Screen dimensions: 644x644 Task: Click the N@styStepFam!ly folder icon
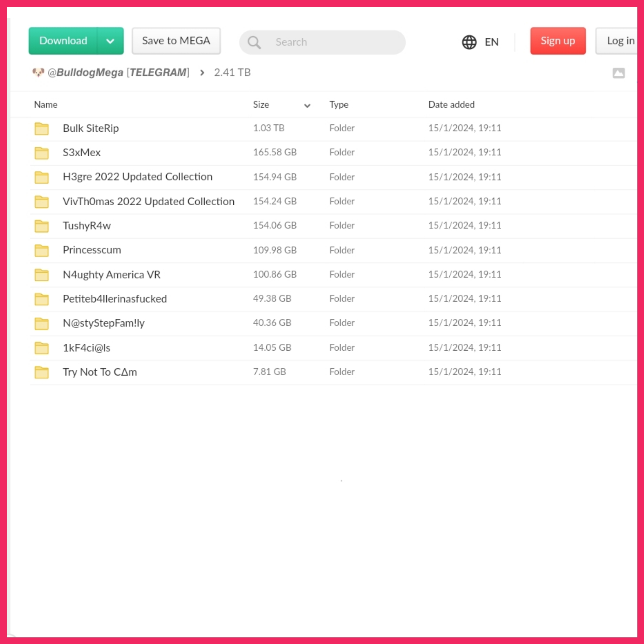coord(42,324)
